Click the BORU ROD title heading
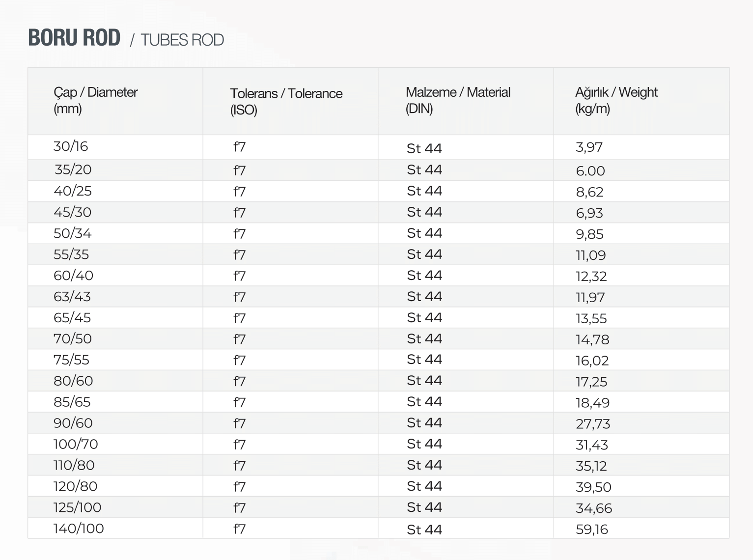 coord(74,38)
